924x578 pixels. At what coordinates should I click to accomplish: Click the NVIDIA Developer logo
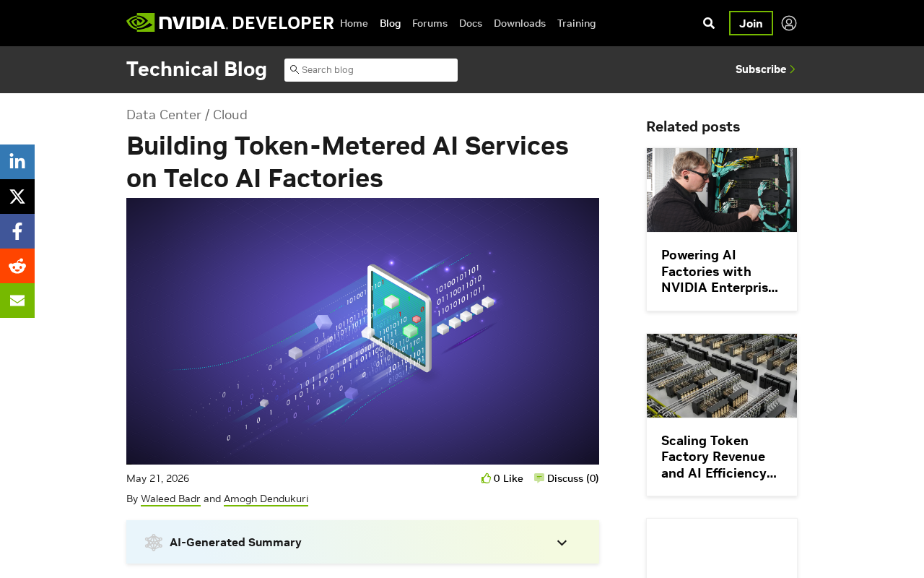click(230, 22)
